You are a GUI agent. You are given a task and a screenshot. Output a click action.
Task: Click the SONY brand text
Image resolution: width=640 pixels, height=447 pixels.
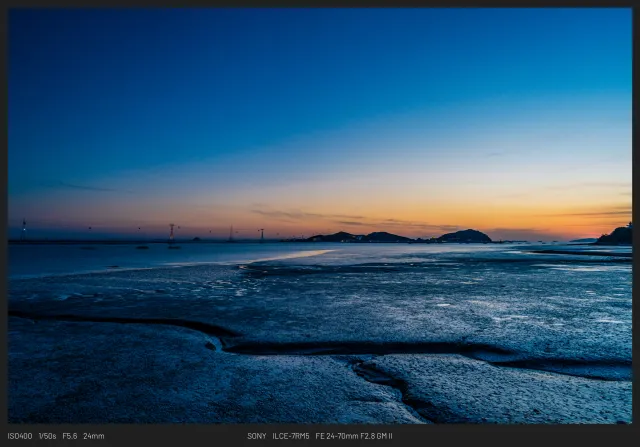[257, 436]
